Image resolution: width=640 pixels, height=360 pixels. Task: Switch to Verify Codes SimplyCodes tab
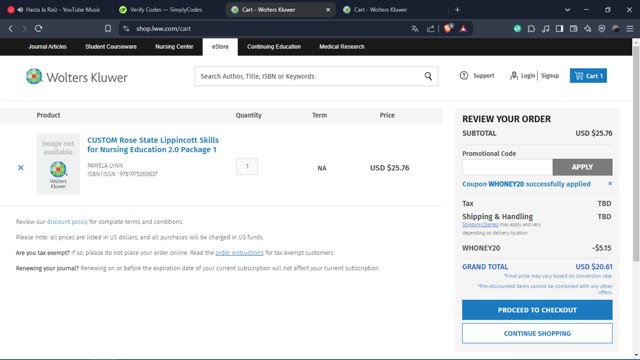point(166,9)
